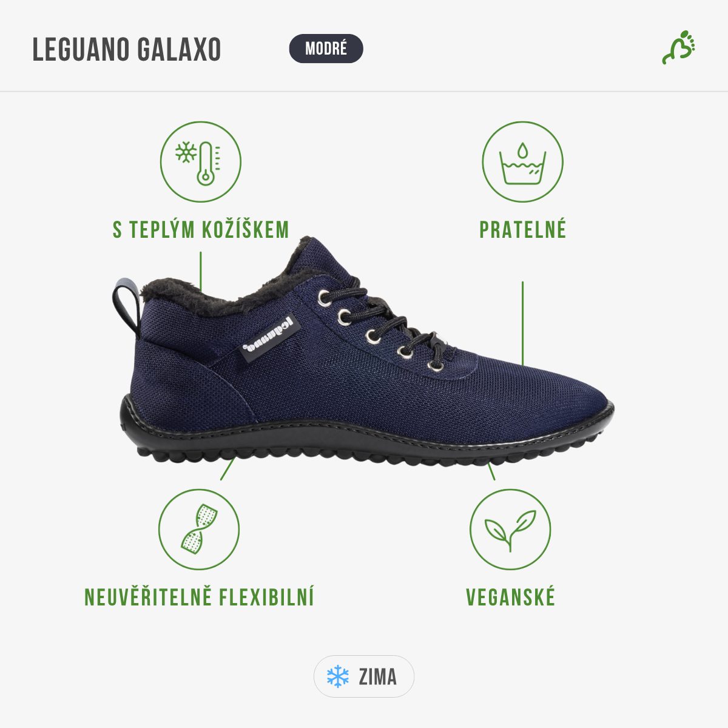Click the blue snowflake in ZIMA badge
The image size is (728, 728).
(x=338, y=676)
